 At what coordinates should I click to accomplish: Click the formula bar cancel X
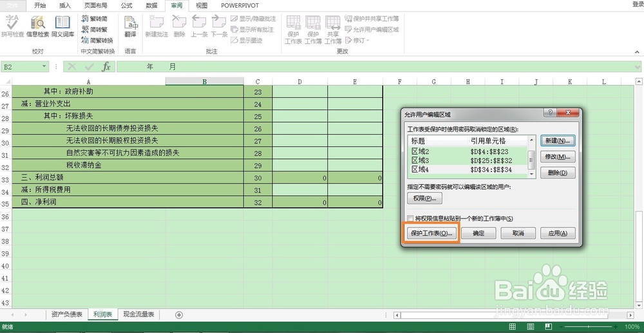tap(72, 66)
